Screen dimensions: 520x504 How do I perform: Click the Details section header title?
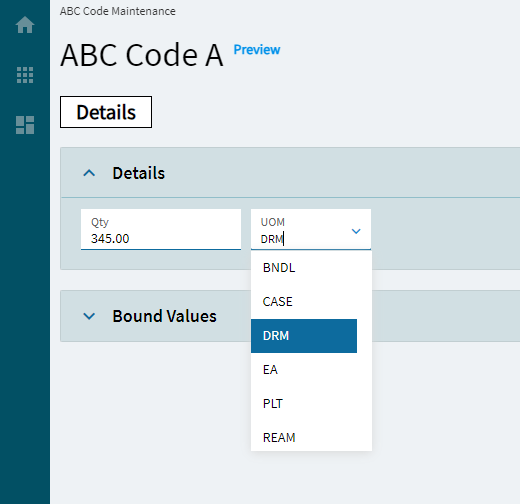coord(139,173)
